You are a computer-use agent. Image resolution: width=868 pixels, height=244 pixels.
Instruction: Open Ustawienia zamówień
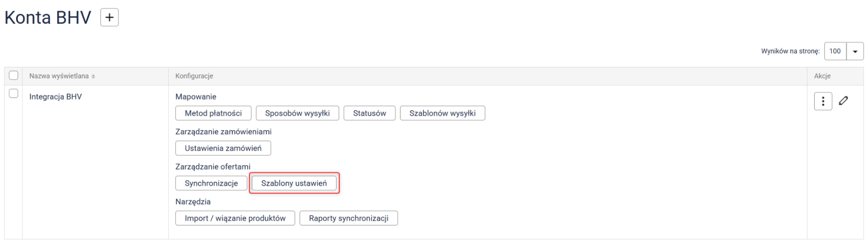pyautogui.click(x=223, y=148)
